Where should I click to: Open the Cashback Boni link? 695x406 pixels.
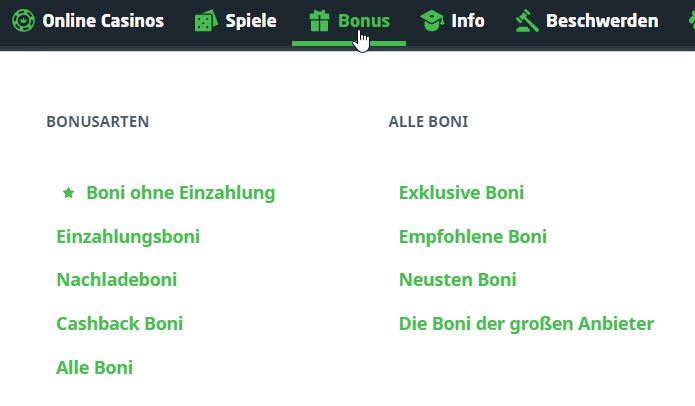point(119,324)
